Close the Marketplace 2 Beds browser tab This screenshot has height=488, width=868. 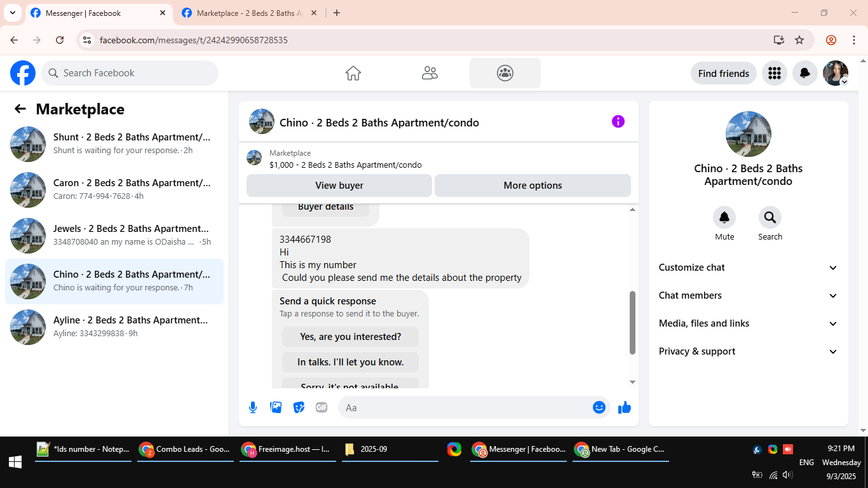[x=313, y=13]
